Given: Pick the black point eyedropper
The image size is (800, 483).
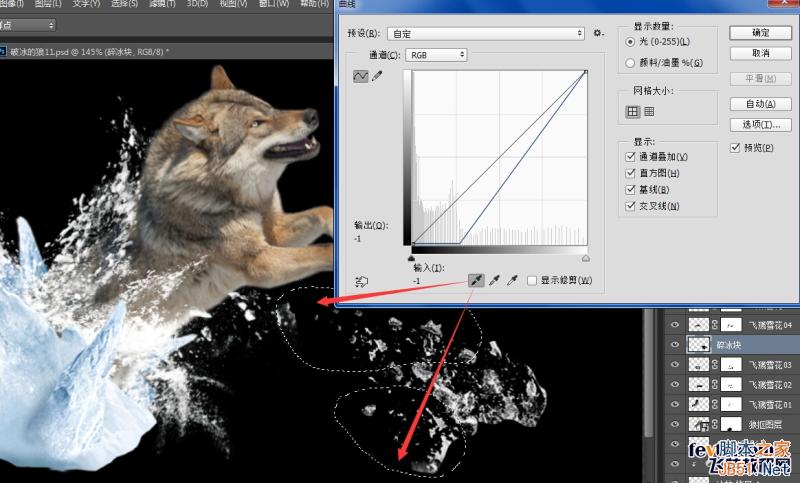Looking at the screenshot, I should click(x=476, y=280).
